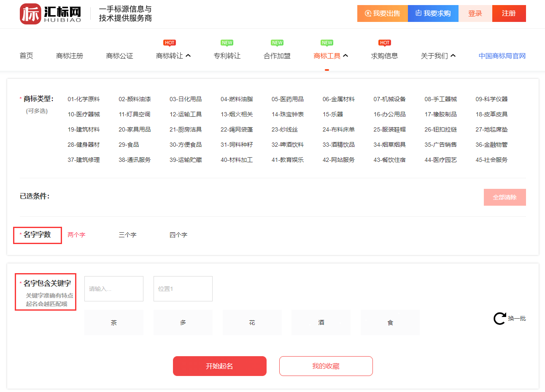Open 我的收藏 favorites
Screen dimensions: 545x392
click(x=326, y=366)
